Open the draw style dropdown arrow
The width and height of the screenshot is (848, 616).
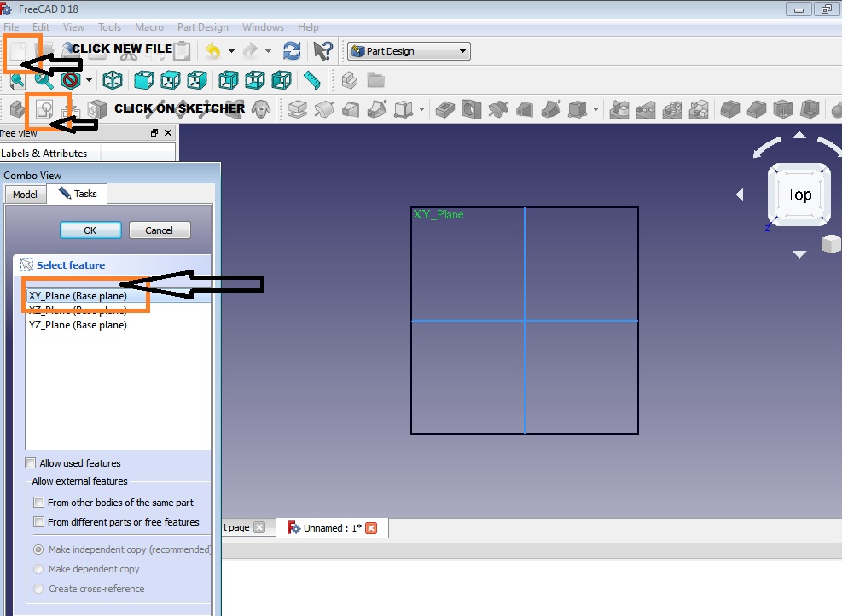(90, 80)
